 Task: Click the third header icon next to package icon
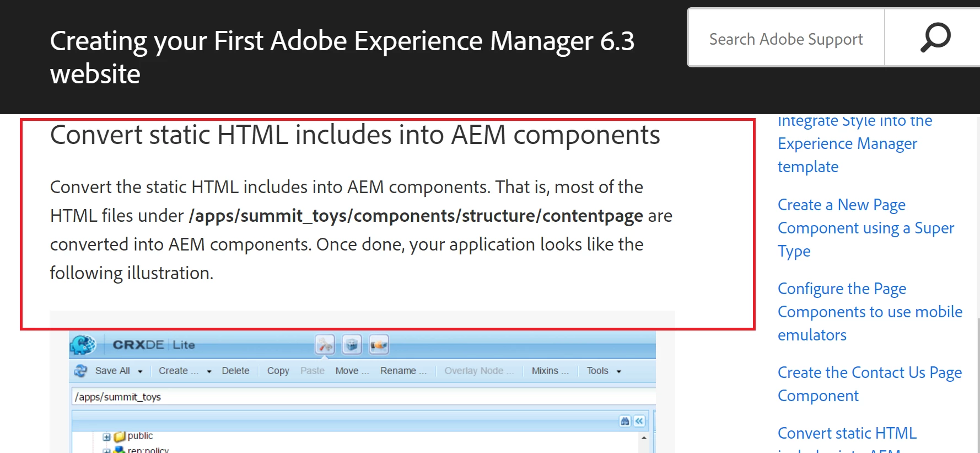(x=379, y=345)
